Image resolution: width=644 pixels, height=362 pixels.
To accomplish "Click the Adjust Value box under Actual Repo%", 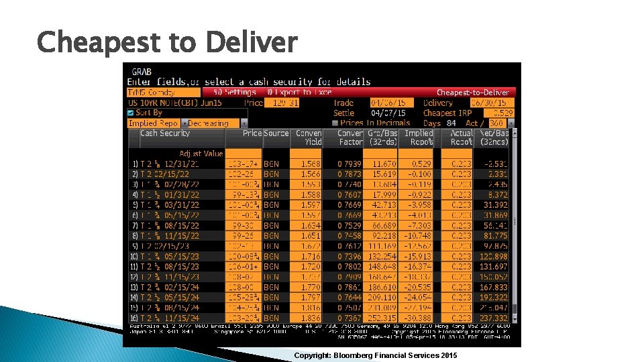I will point(457,154).
